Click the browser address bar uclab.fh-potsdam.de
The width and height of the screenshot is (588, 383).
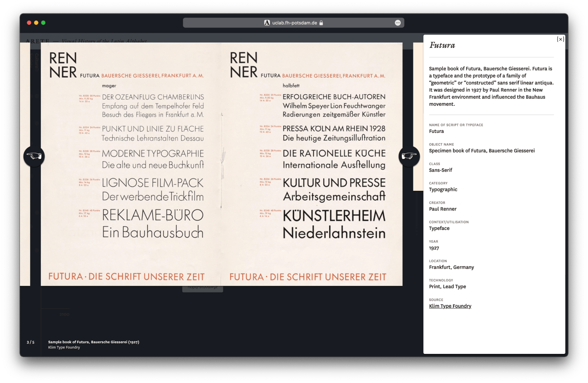[293, 23]
